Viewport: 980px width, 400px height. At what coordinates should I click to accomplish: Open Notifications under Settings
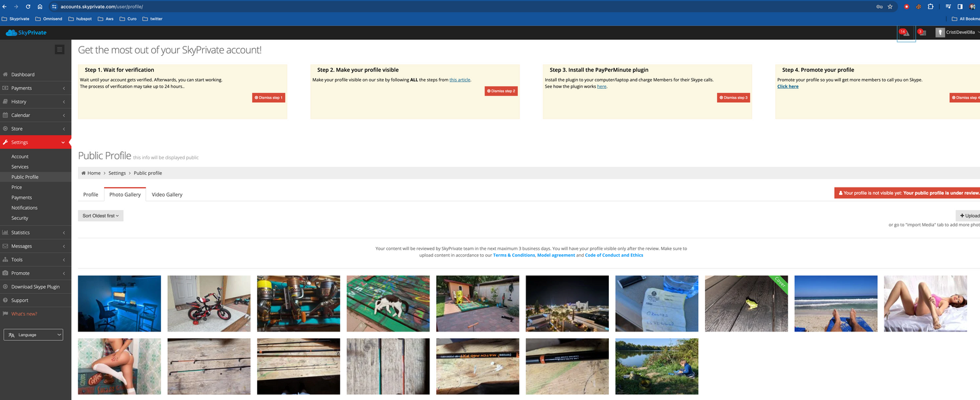[24, 208]
